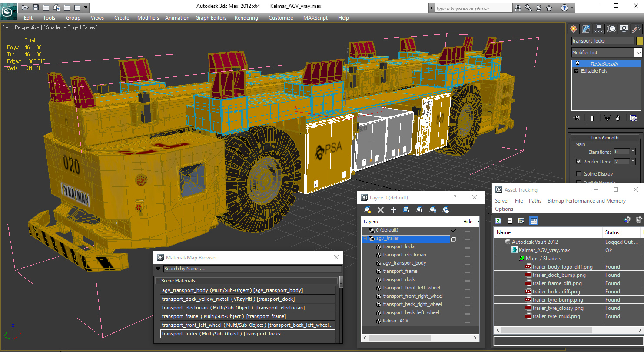Viewport: 644px width, 352px height.
Task: Click Render Iters spinner arrows
Action: click(x=633, y=162)
